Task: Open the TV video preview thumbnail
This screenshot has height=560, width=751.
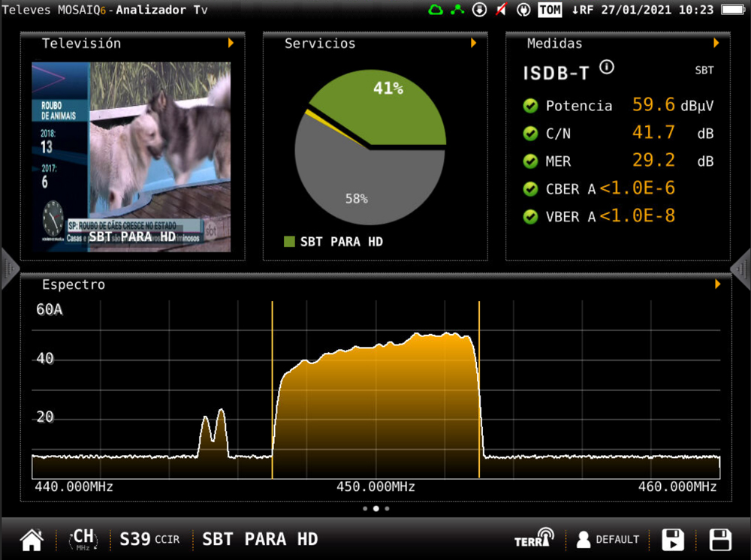Action: pos(131,157)
